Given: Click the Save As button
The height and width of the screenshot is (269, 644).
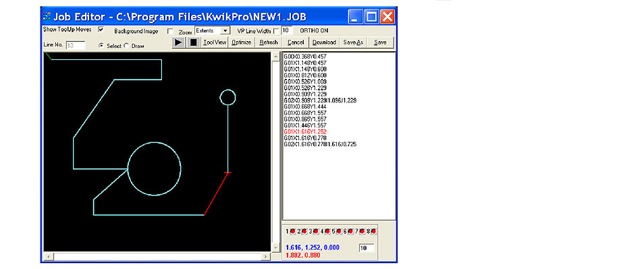Looking at the screenshot, I should (353, 42).
